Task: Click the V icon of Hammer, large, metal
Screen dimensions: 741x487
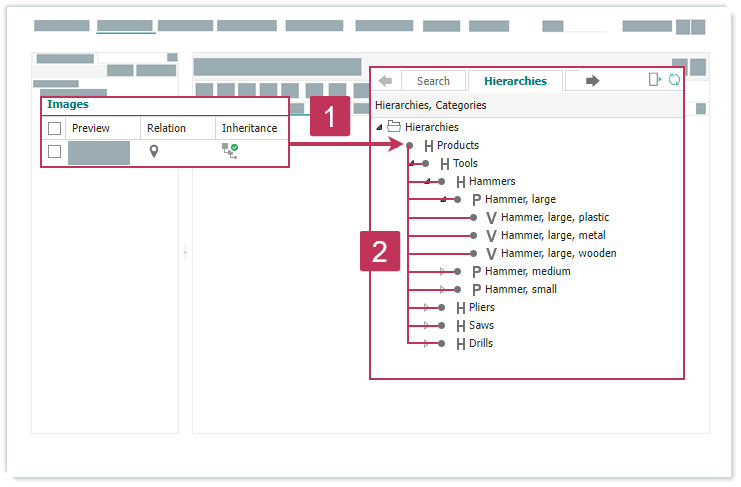Action: [x=491, y=236]
